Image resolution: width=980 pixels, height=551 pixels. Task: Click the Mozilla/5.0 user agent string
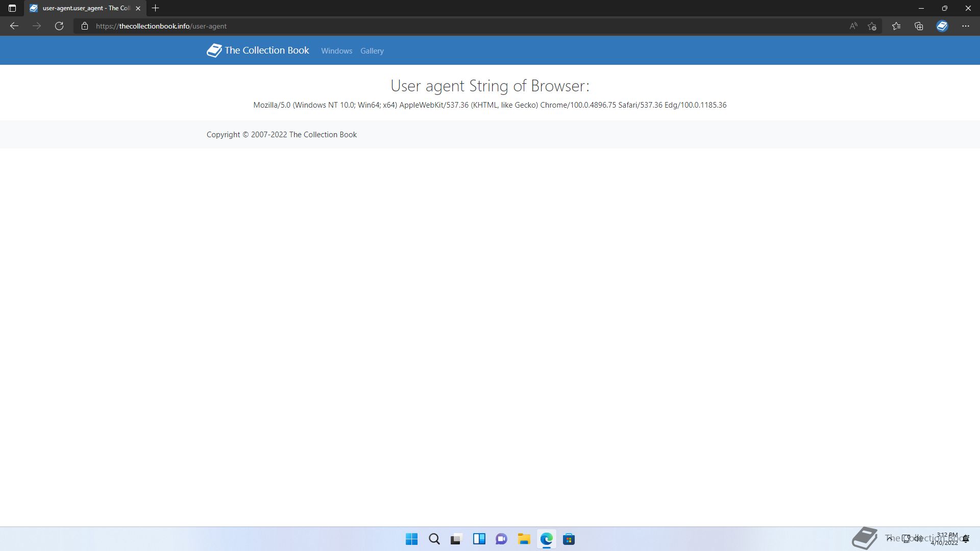point(490,105)
